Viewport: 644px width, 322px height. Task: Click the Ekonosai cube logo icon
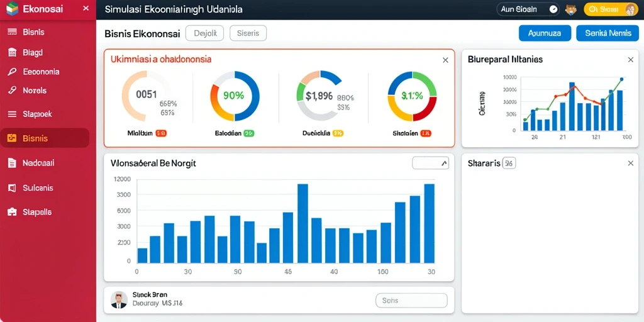[13, 9]
